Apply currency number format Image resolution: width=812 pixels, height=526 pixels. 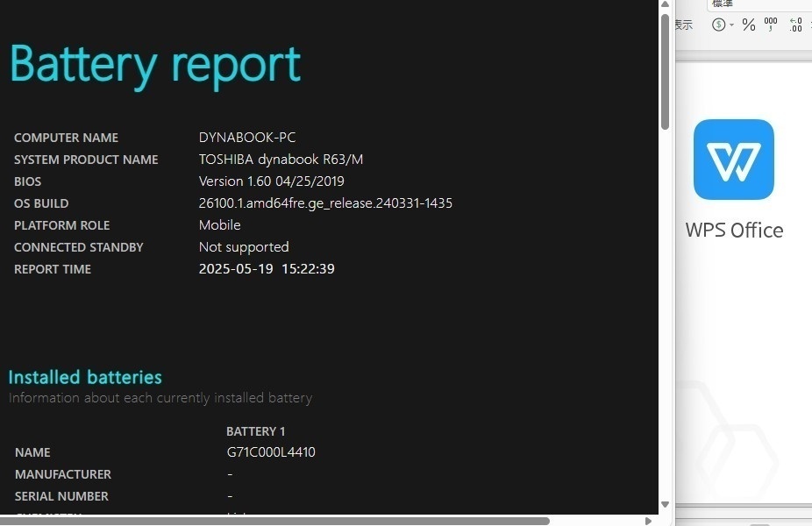tap(718, 25)
